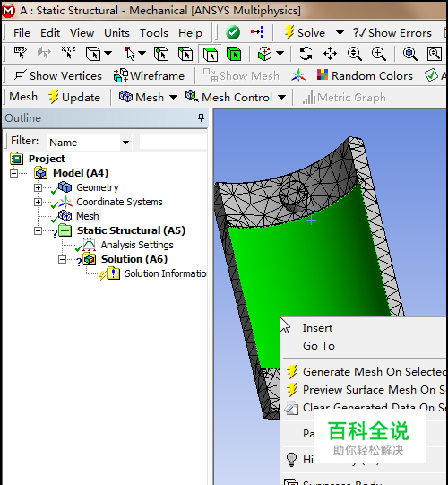Click the checkmark tag icon after Random Colors
448x485 pixels.
[431, 75]
